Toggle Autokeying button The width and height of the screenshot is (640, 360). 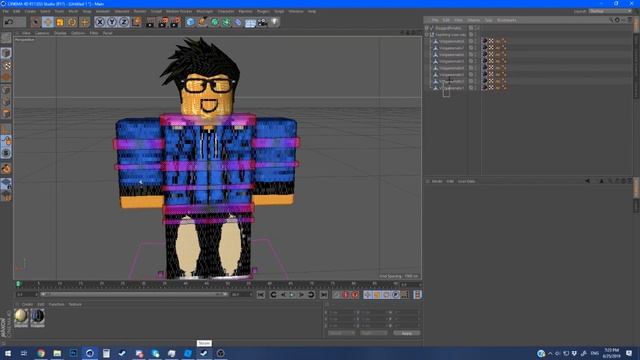pos(346,295)
